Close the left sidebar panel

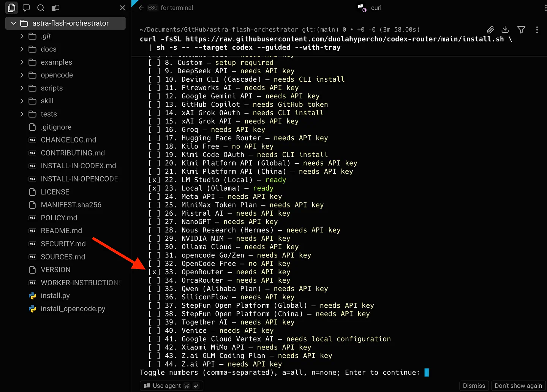click(x=122, y=8)
